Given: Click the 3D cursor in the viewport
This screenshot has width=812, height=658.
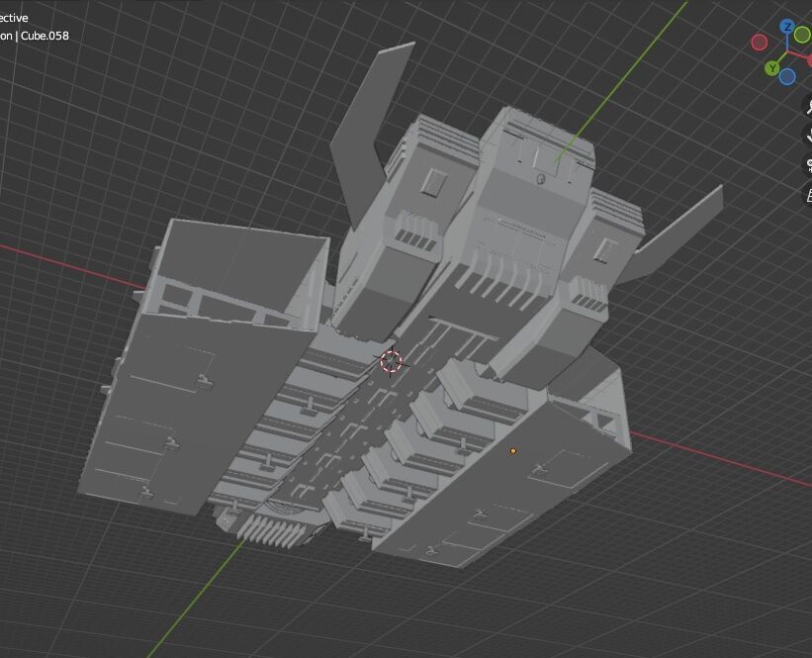Looking at the screenshot, I should pyautogui.click(x=392, y=361).
